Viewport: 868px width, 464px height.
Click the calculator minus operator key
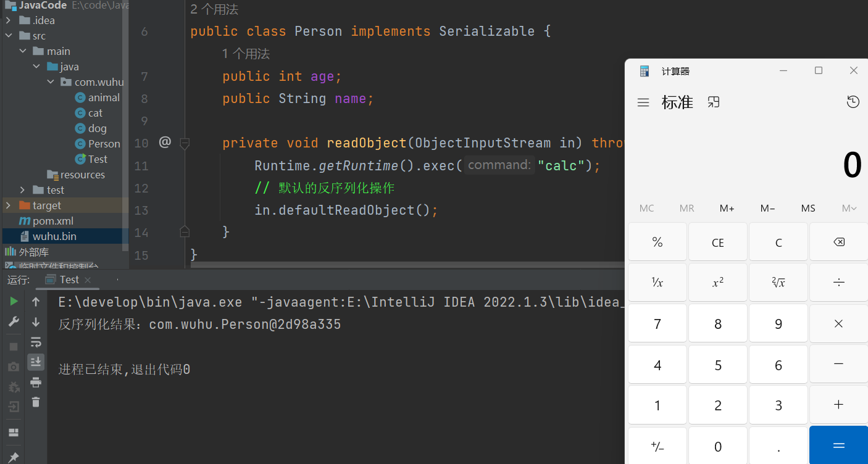pyautogui.click(x=838, y=364)
